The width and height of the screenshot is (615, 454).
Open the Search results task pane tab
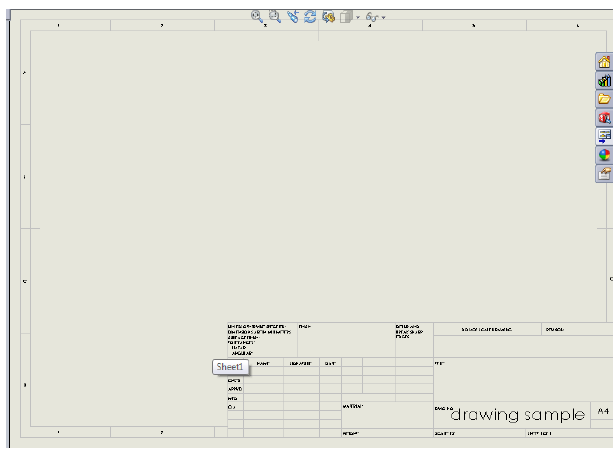tap(604, 118)
